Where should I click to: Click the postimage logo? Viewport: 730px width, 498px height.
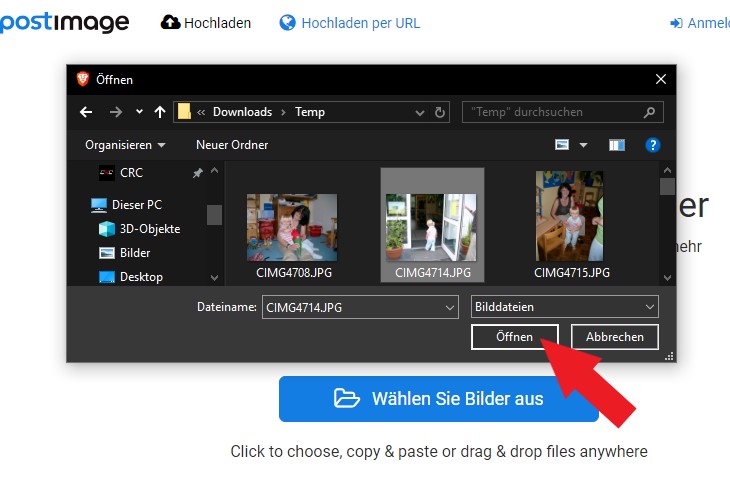point(64,22)
